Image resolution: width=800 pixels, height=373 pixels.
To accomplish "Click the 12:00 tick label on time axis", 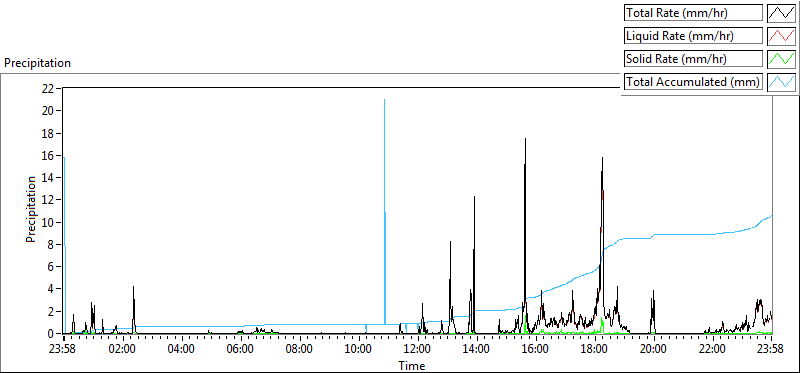I will click(418, 350).
